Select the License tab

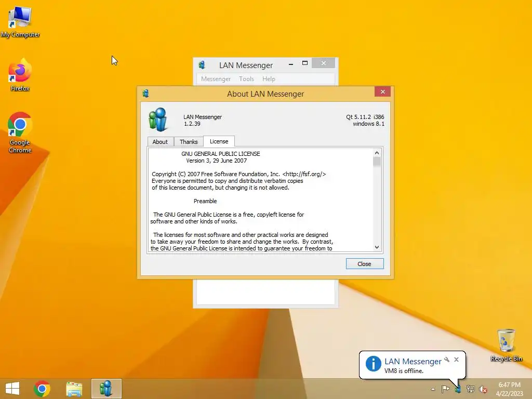pyautogui.click(x=219, y=141)
